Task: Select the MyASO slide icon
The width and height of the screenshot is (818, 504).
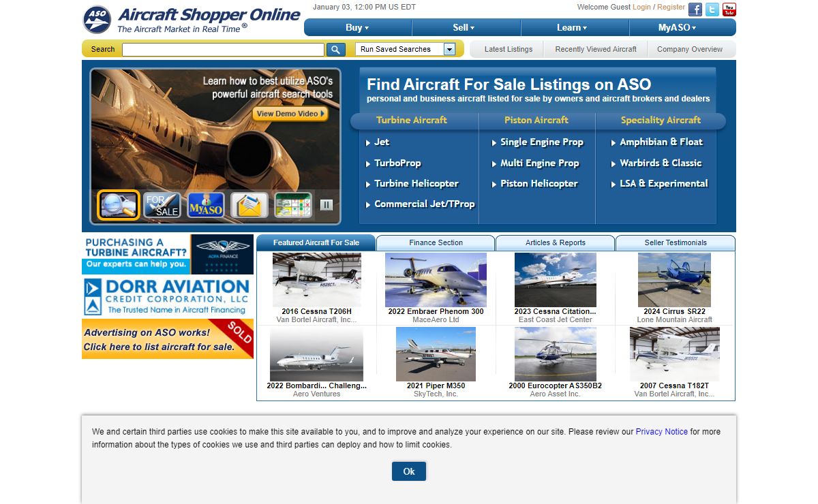Action: coord(206,205)
